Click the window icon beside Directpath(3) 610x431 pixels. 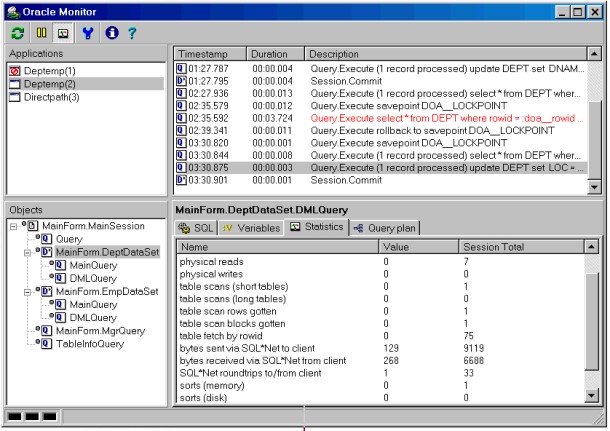click(15, 97)
